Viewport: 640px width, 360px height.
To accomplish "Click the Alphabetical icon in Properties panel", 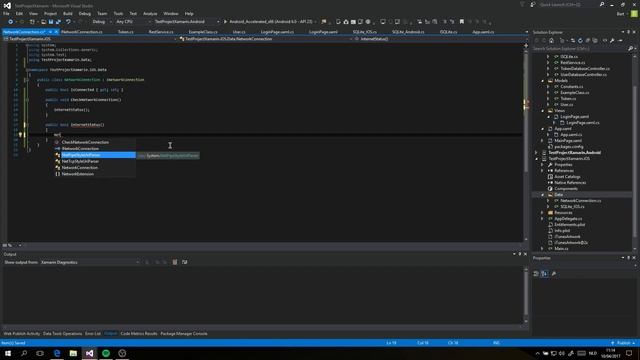I will tap(544, 274).
